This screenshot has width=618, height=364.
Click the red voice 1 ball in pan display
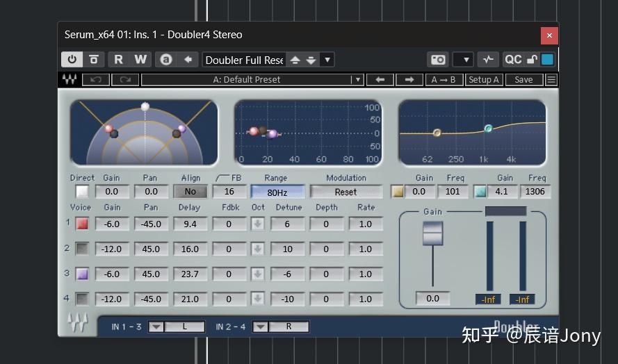point(108,129)
